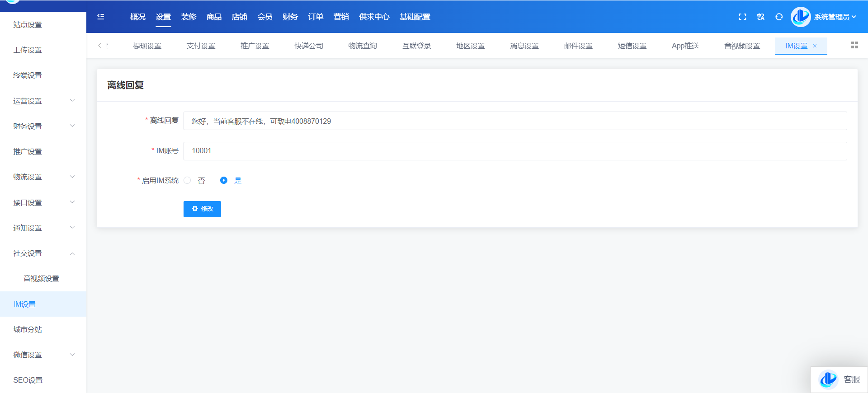Screen dimensions: 868x393
Task: Open the 系统管理员 user dropdown
Action: coord(835,17)
